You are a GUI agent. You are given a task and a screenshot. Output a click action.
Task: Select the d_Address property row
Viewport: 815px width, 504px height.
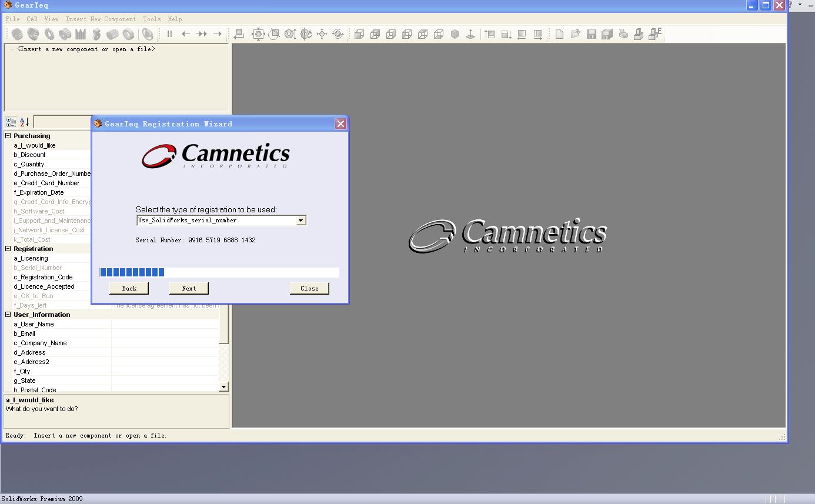tap(112, 352)
